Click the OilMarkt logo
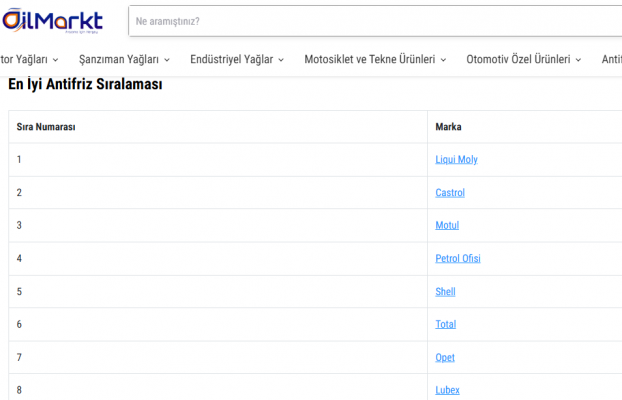This screenshot has height=400, width=622. point(53,21)
